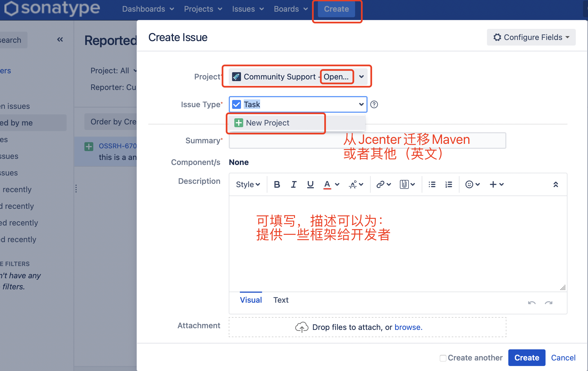
Task: Switch to the Visual editor tab
Action: (251, 300)
